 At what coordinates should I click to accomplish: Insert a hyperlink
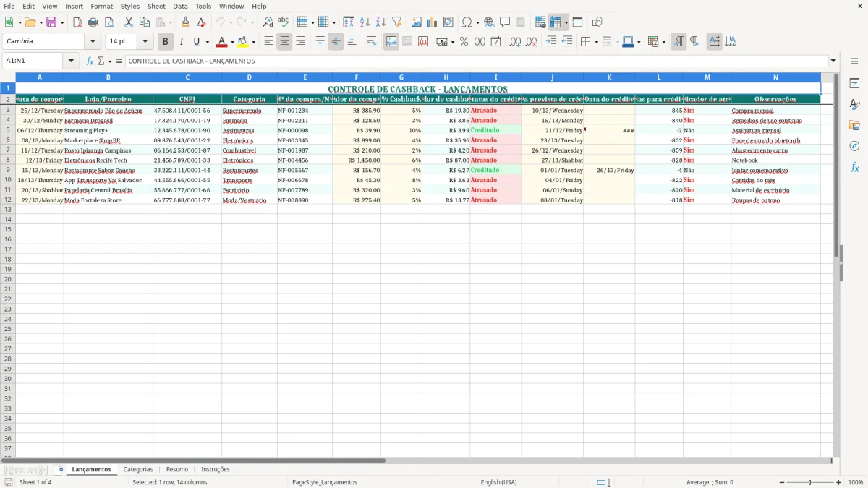pyautogui.click(x=489, y=22)
